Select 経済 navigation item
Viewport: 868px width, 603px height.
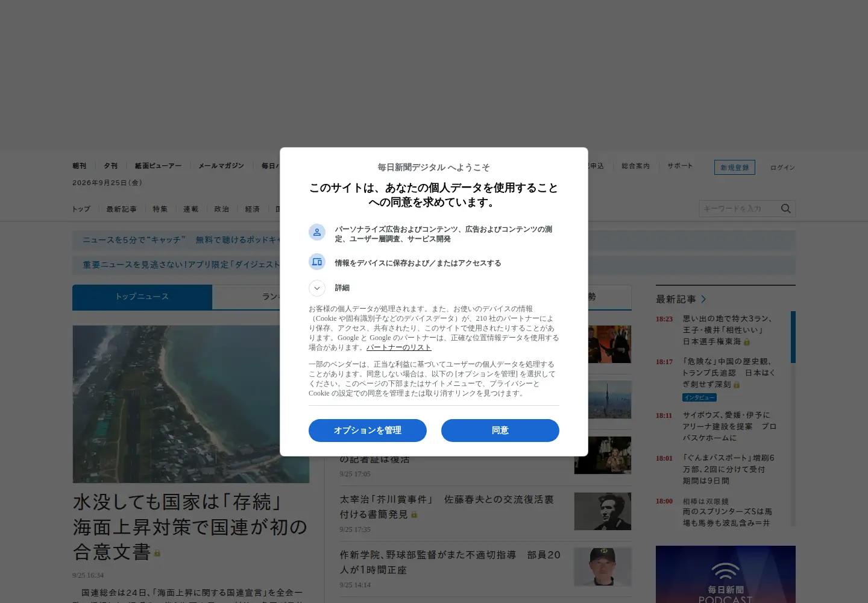coord(253,209)
